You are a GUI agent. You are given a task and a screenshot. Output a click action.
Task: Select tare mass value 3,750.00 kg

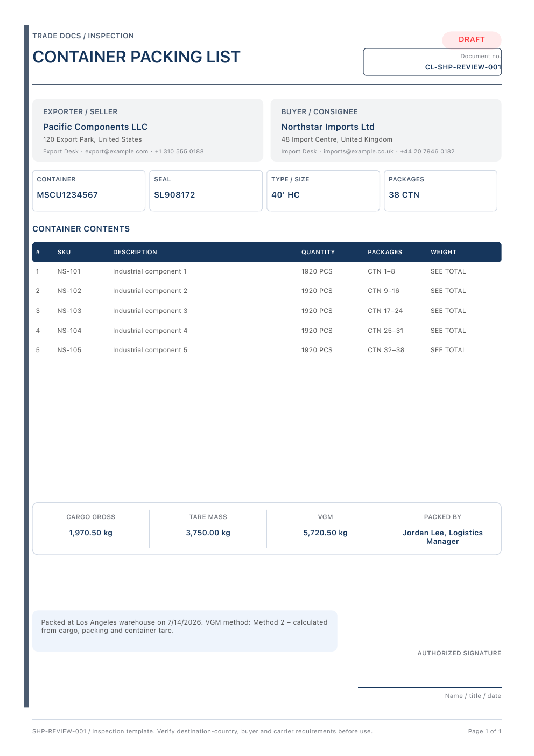click(208, 533)
